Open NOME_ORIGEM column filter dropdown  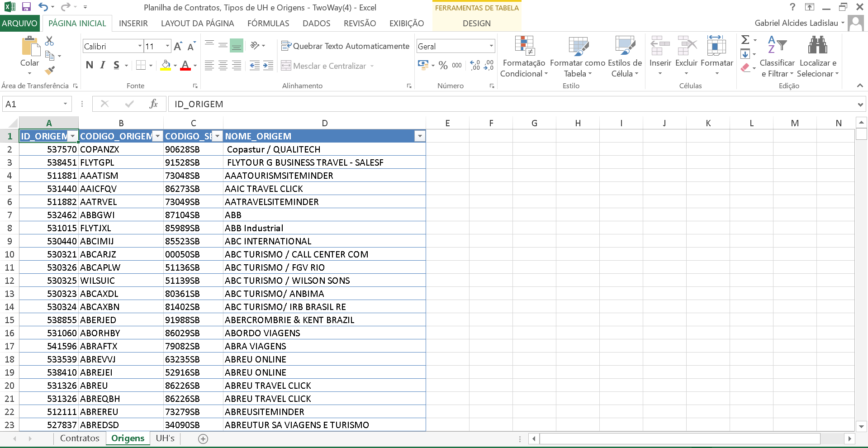420,136
